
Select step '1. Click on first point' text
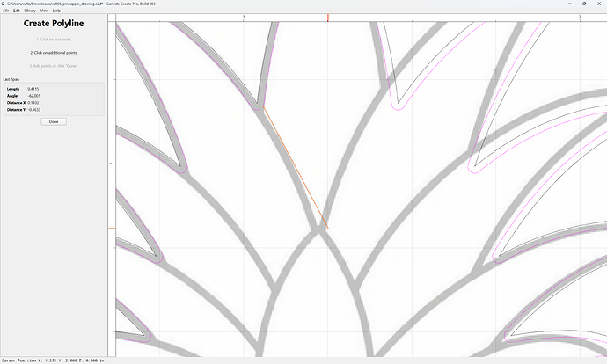coord(54,40)
